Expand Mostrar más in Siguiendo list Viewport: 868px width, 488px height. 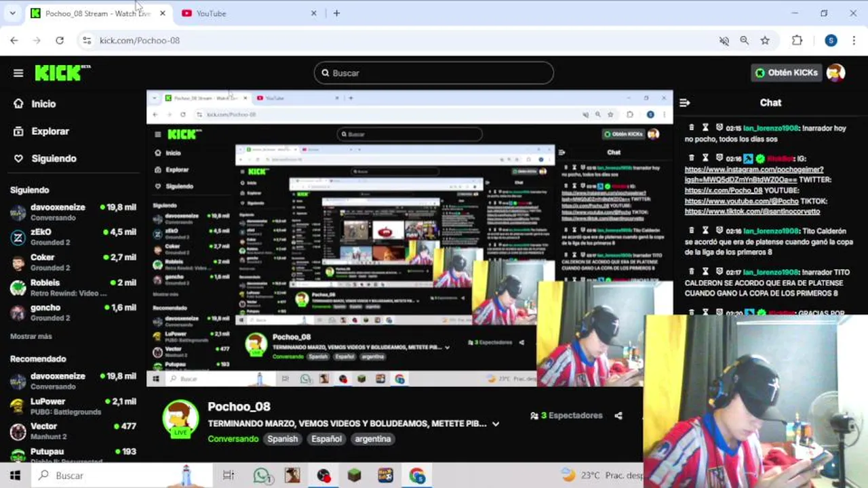coord(31,336)
